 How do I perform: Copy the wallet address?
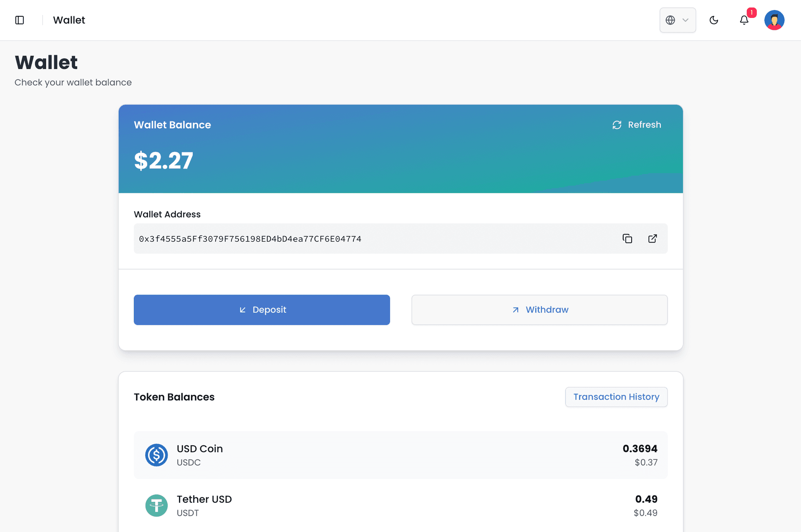point(627,239)
